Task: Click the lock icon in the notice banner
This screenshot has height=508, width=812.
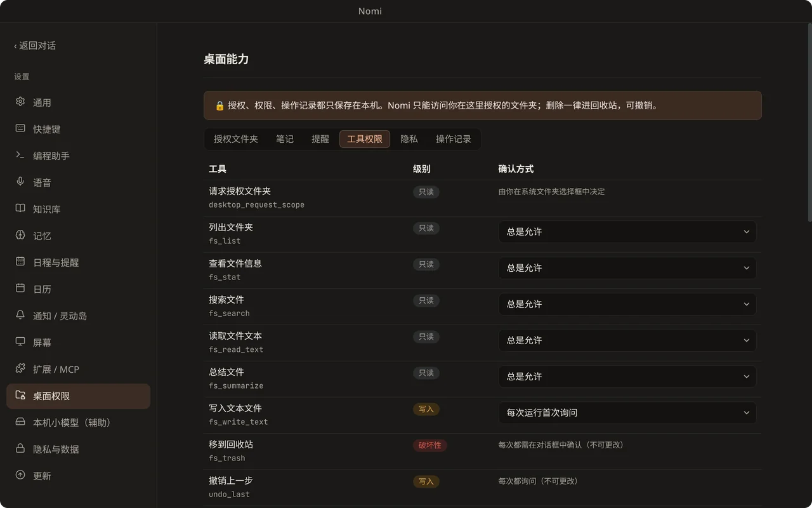Action: (219, 105)
